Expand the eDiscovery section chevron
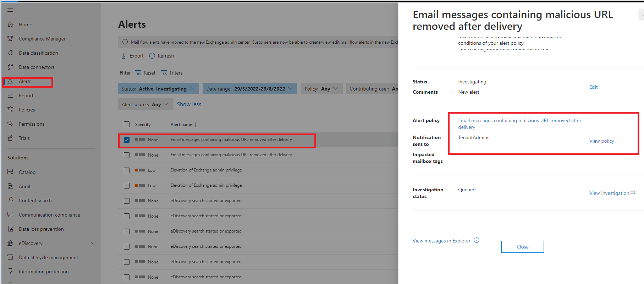644x284 pixels. (x=93, y=243)
